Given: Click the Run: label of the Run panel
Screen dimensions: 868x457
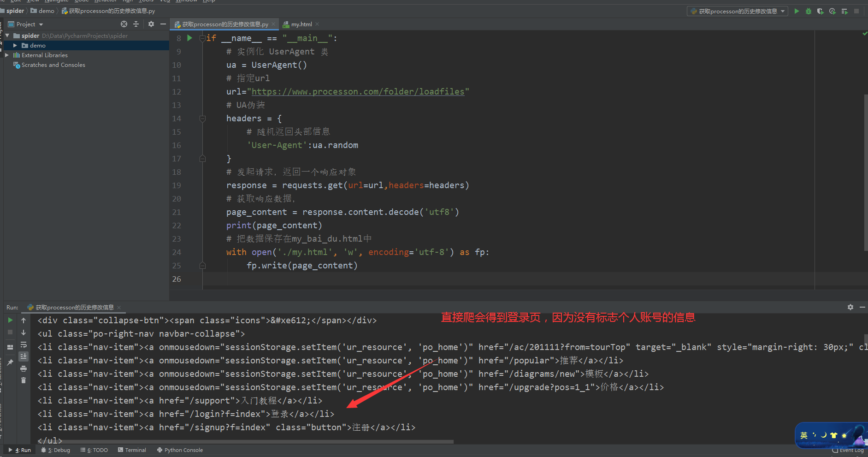Looking at the screenshot, I should pyautogui.click(x=12, y=308).
